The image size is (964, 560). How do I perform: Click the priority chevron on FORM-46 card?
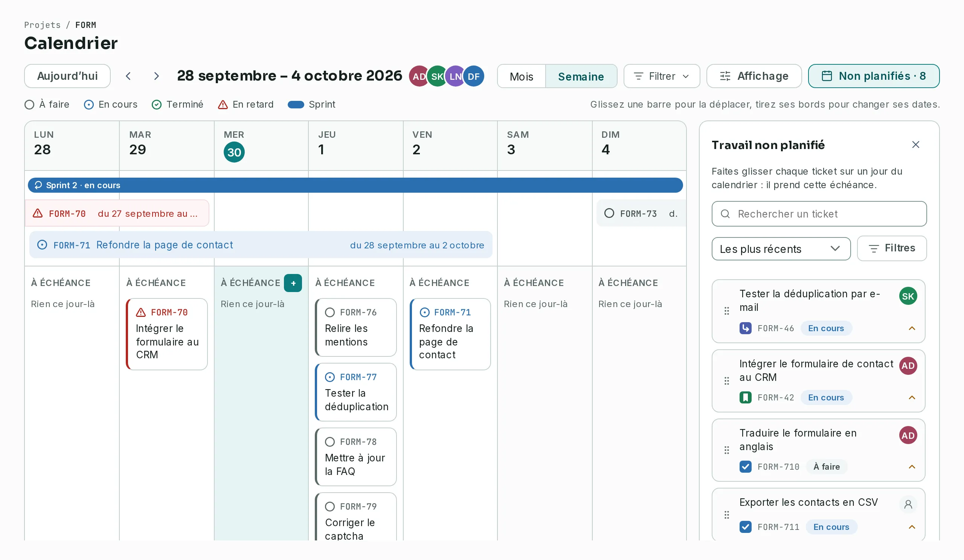[x=912, y=328]
